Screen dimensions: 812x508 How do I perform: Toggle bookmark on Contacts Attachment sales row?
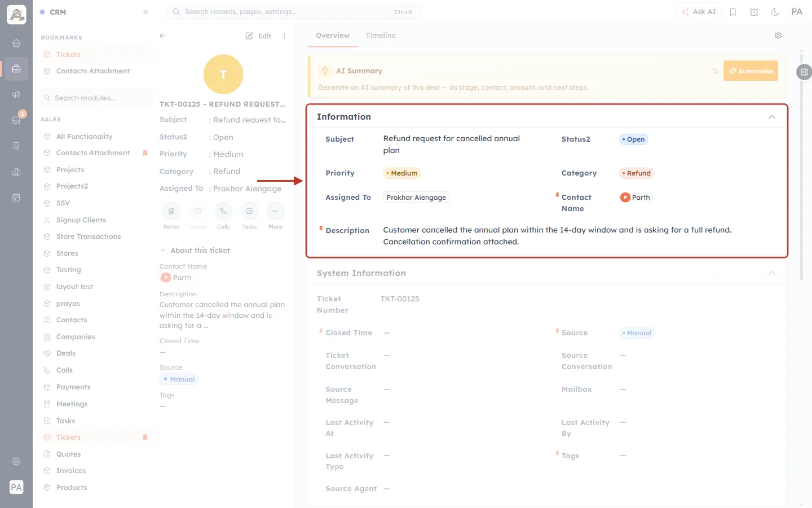[x=145, y=153]
